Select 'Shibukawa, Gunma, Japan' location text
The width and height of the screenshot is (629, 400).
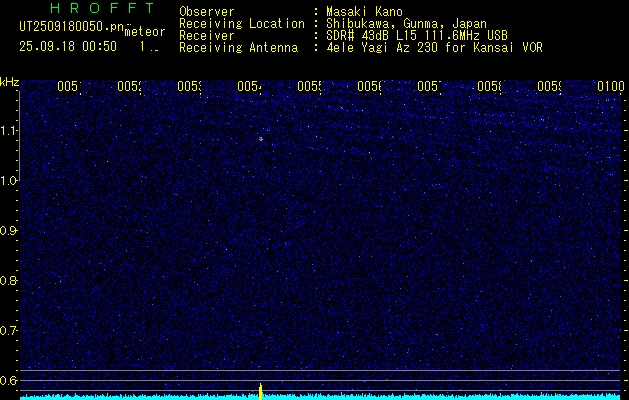[x=406, y=24]
